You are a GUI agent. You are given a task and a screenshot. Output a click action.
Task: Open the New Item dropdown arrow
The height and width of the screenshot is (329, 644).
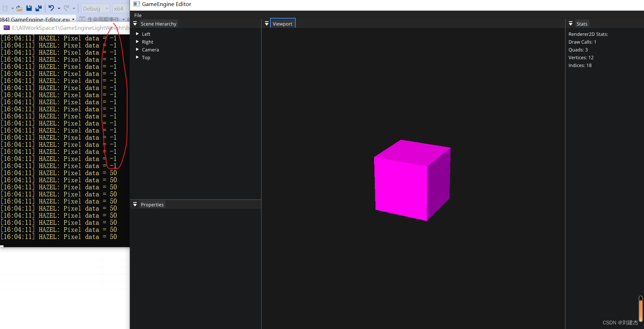(x=12, y=9)
